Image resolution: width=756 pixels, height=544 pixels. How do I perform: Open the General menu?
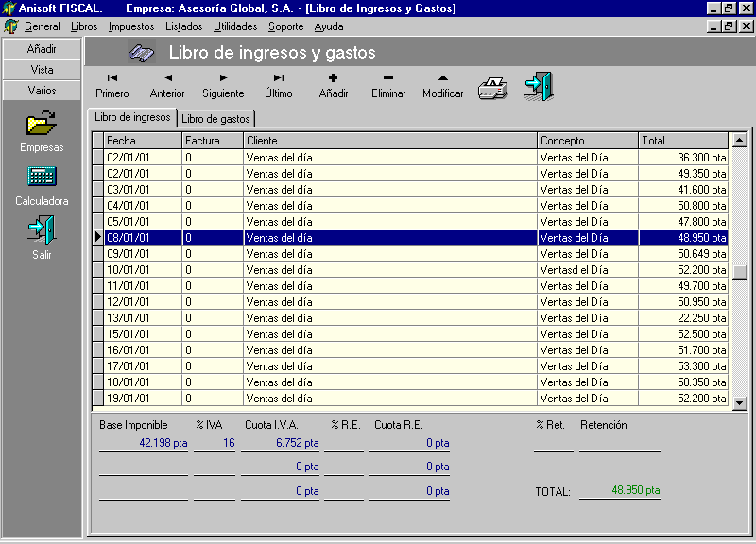click(x=43, y=26)
